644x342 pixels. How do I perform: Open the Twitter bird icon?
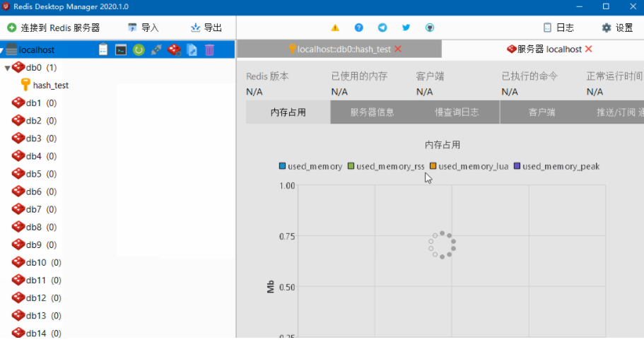pos(406,28)
